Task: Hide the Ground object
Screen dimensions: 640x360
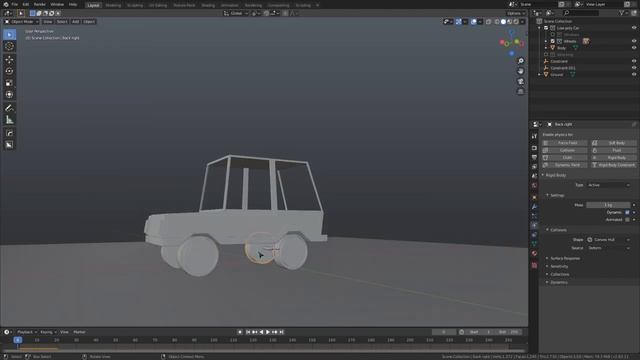Action: [634, 75]
